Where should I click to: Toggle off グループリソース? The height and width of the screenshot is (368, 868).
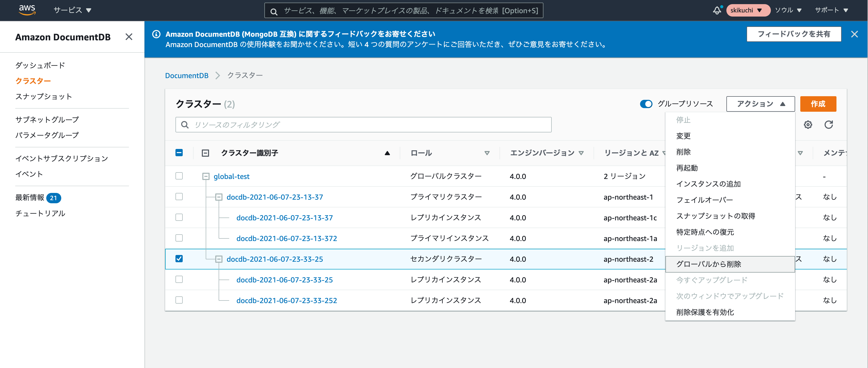[x=646, y=104]
